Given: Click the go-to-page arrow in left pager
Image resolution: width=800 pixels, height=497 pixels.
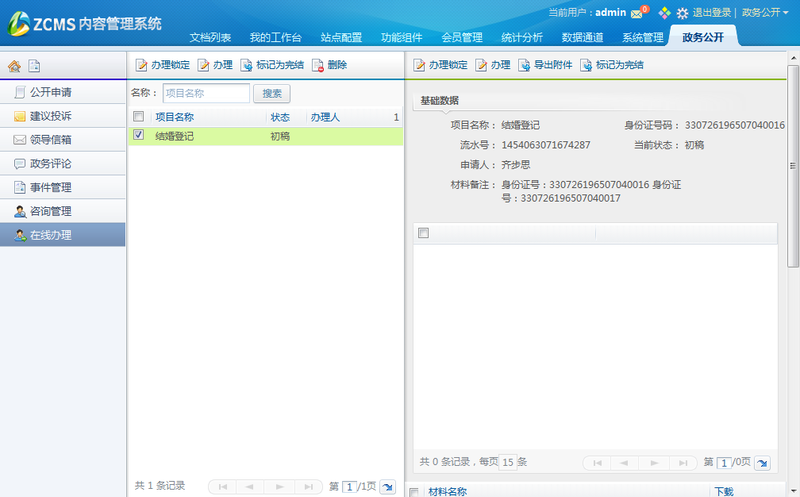Looking at the screenshot, I should pos(387,486).
